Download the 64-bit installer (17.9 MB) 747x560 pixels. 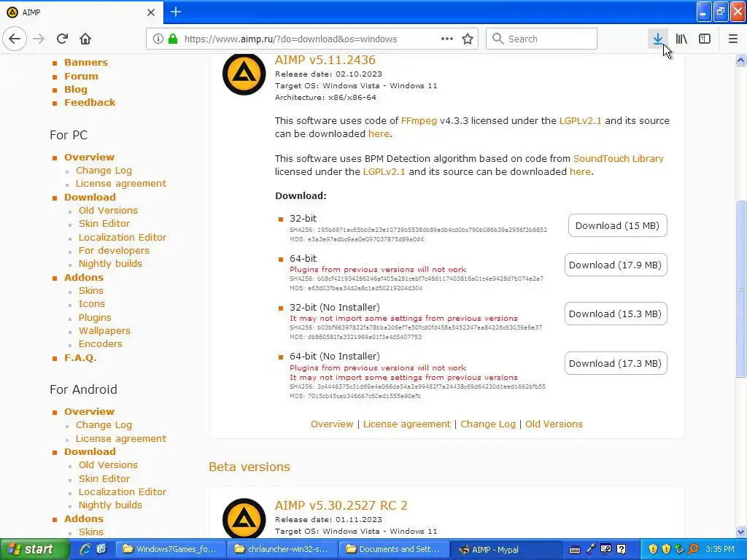coord(616,265)
